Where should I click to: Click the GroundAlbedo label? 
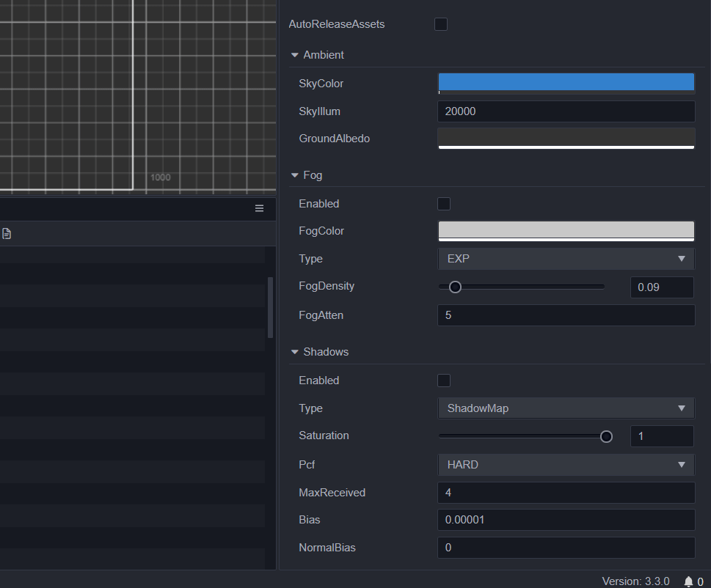[334, 139]
